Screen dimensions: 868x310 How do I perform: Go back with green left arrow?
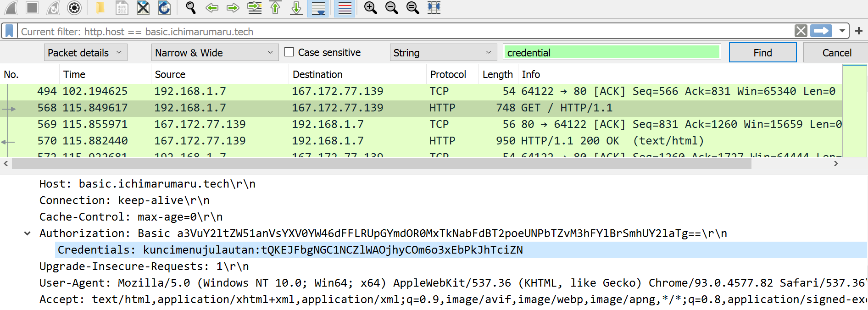click(x=212, y=8)
